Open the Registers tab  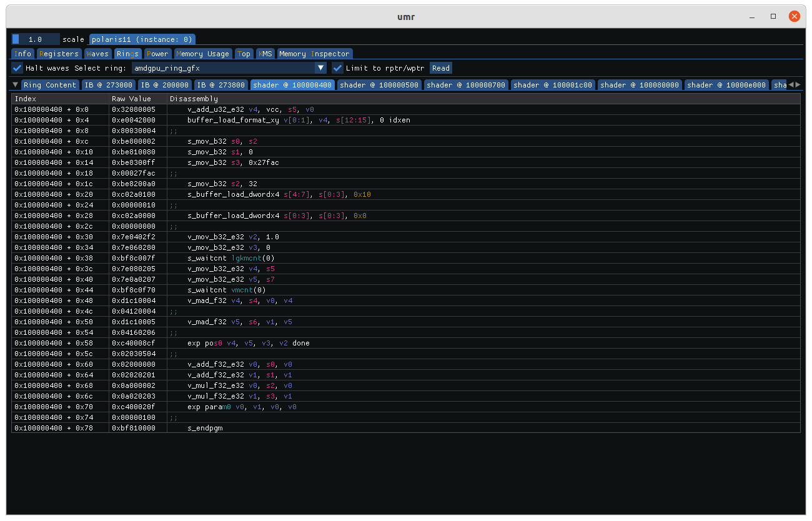pyautogui.click(x=59, y=54)
